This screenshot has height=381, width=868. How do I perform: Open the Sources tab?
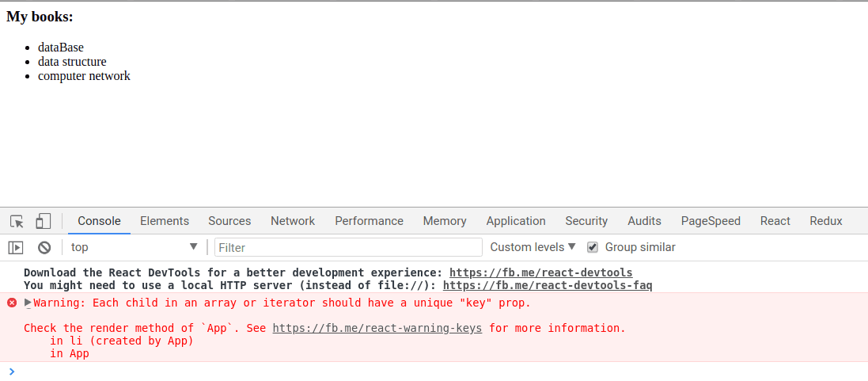coord(229,221)
